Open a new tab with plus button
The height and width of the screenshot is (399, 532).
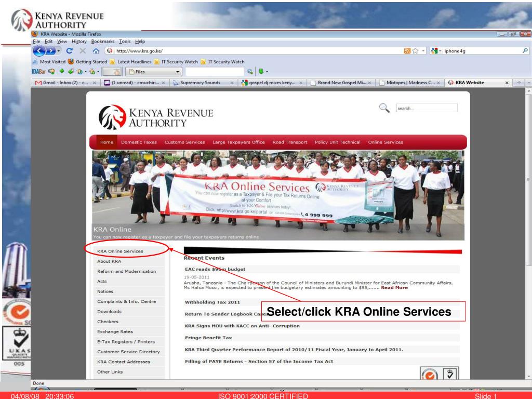coord(519,83)
